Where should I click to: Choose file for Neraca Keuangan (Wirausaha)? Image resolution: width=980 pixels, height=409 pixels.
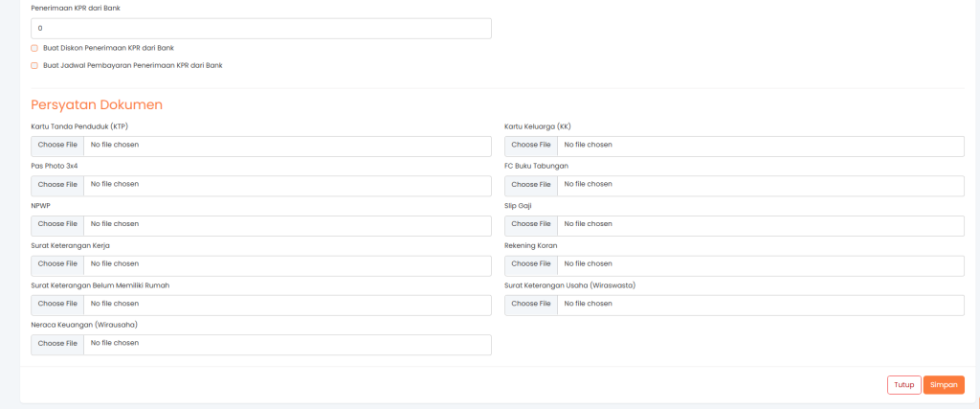57,343
